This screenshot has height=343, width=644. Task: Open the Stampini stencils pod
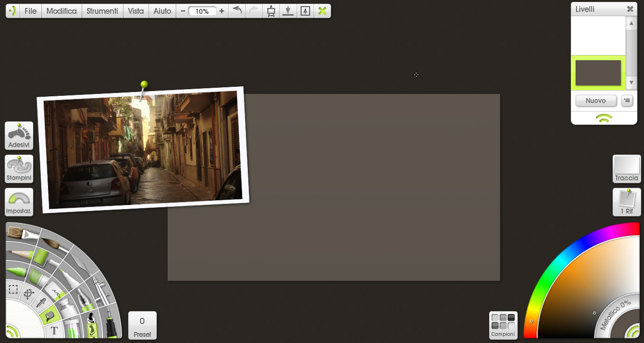(x=19, y=169)
